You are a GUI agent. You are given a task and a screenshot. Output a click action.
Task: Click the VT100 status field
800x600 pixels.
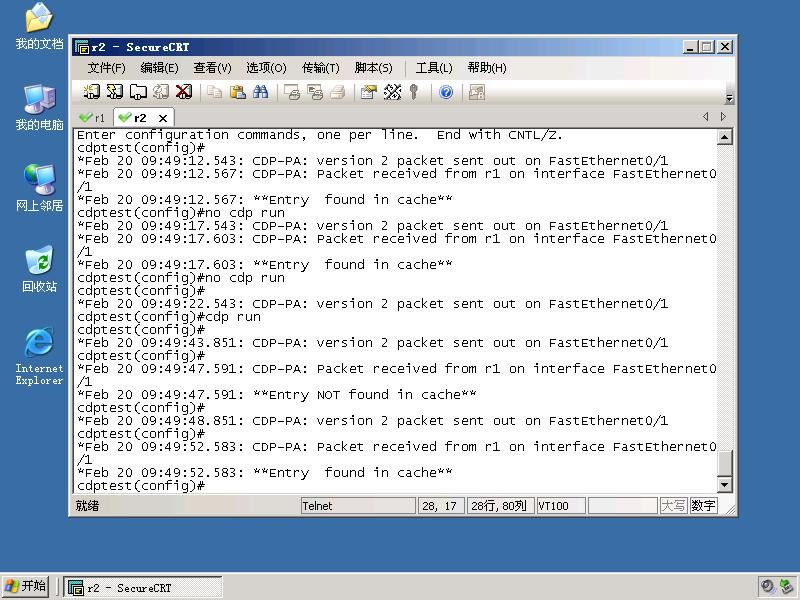(561, 506)
